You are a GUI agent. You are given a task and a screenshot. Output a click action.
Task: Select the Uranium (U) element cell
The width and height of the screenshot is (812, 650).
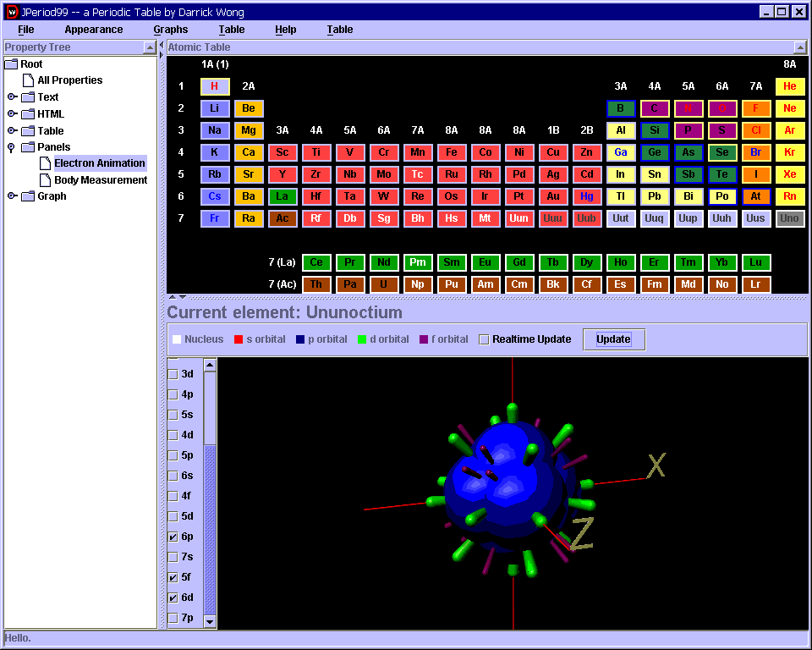(x=384, y=284)
